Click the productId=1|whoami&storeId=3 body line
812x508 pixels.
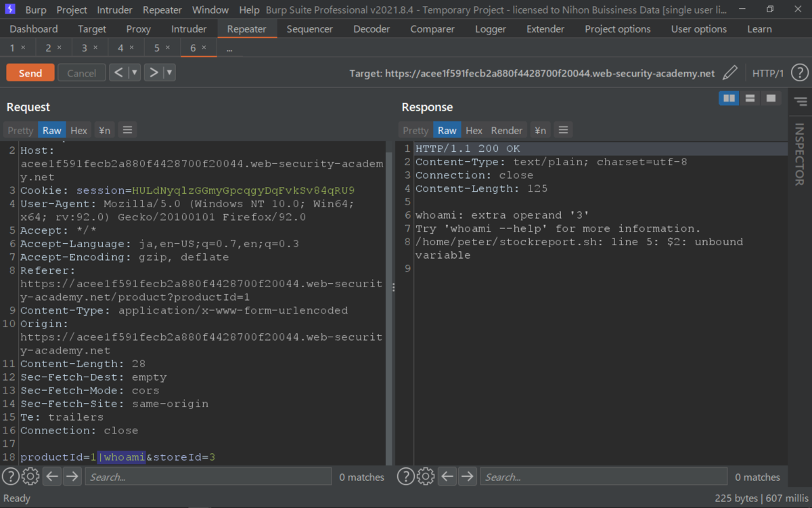pyautogui.click(x=118, y=457)
